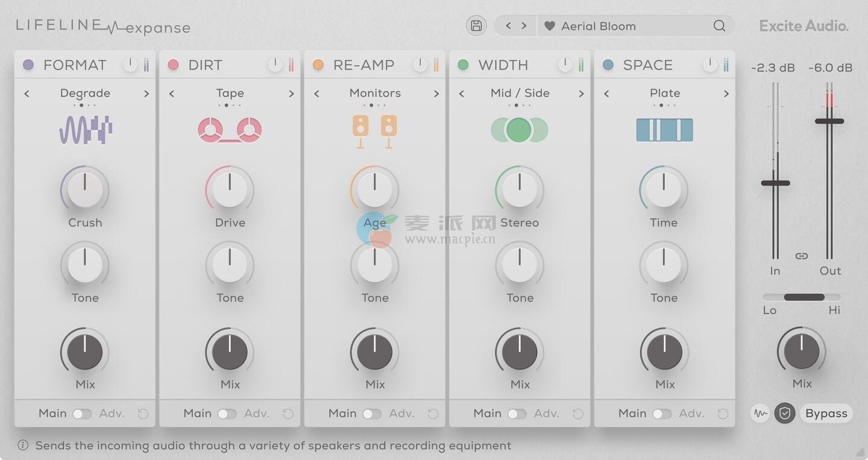Reset the SPACE module with the reset icon

tap(723, 414)
